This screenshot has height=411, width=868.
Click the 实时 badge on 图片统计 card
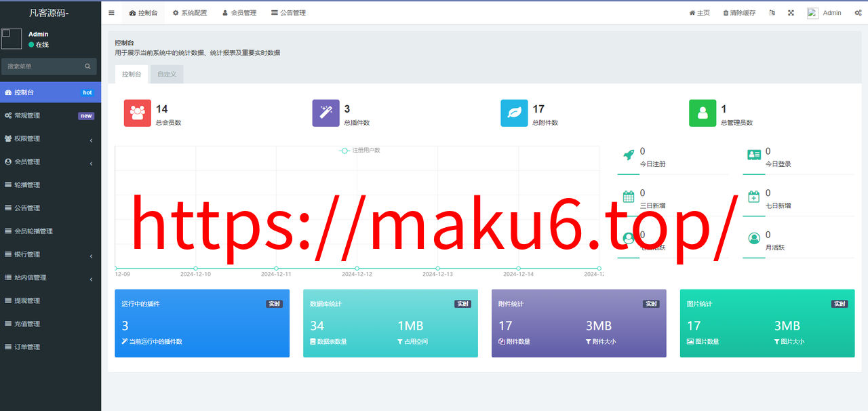(x=840, y=304)
